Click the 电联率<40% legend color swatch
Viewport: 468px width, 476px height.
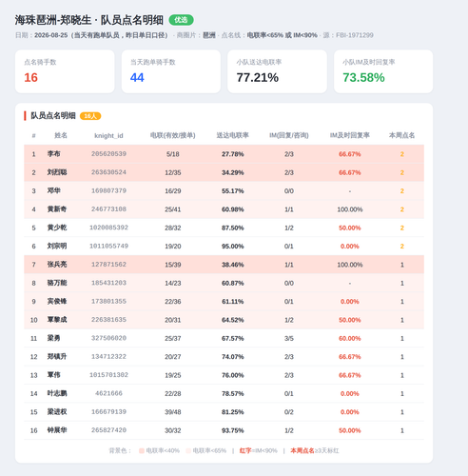[x=142, y=450]
